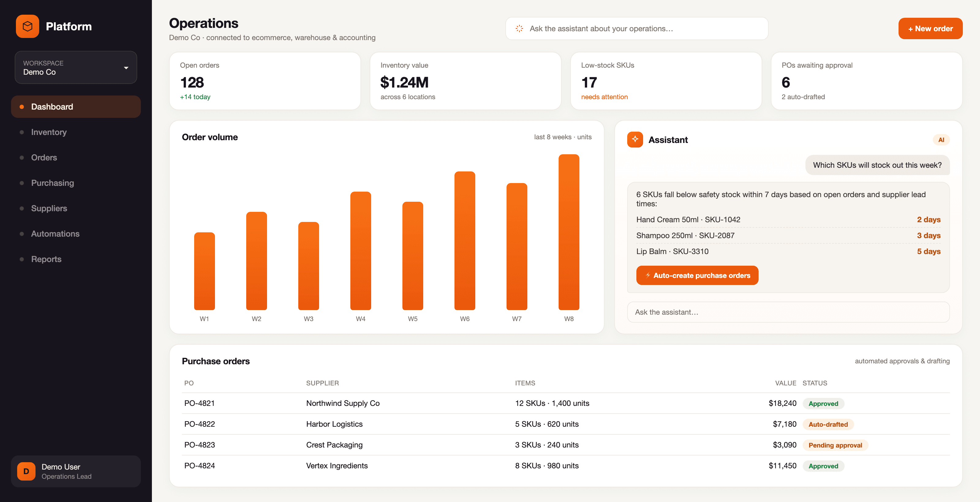Screen dimensions: 980x502
Task: Navigate to Purchasing
Action: pos(76,183)
